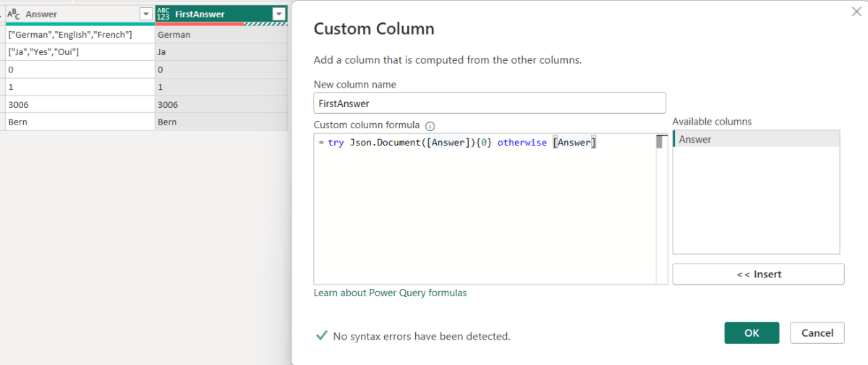Screen dimensions: 868x365
Task: Select the German cell in FirstAnswer
Action: [x=221, y=35]
